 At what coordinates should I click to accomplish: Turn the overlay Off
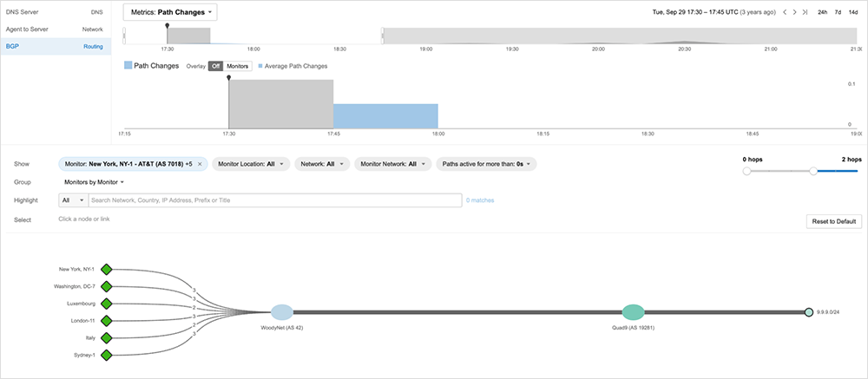point(215,66)
